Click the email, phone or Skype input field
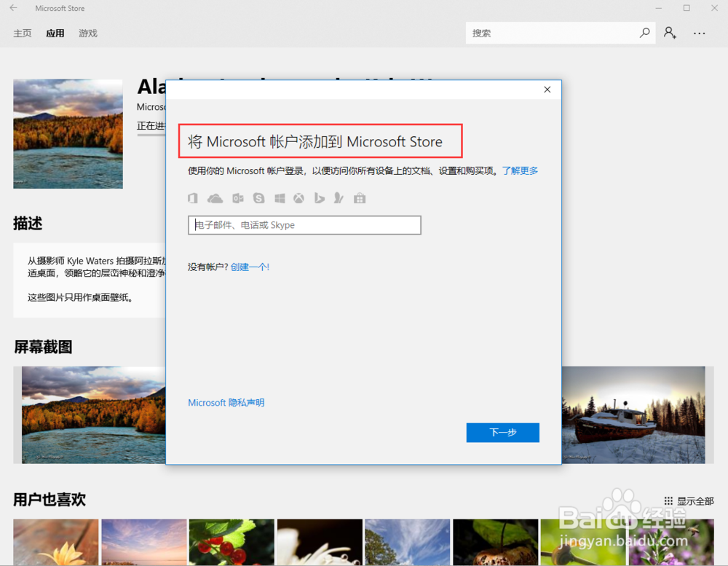 (304, 225)
